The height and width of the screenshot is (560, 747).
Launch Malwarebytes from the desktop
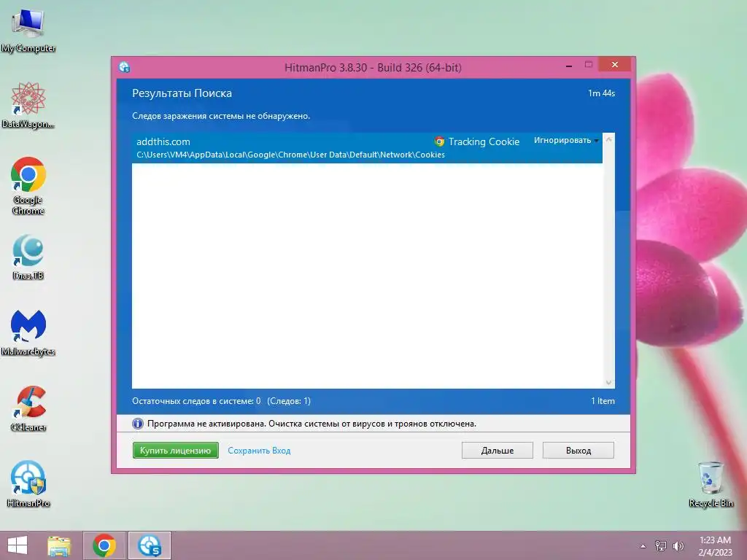(28, 332)
